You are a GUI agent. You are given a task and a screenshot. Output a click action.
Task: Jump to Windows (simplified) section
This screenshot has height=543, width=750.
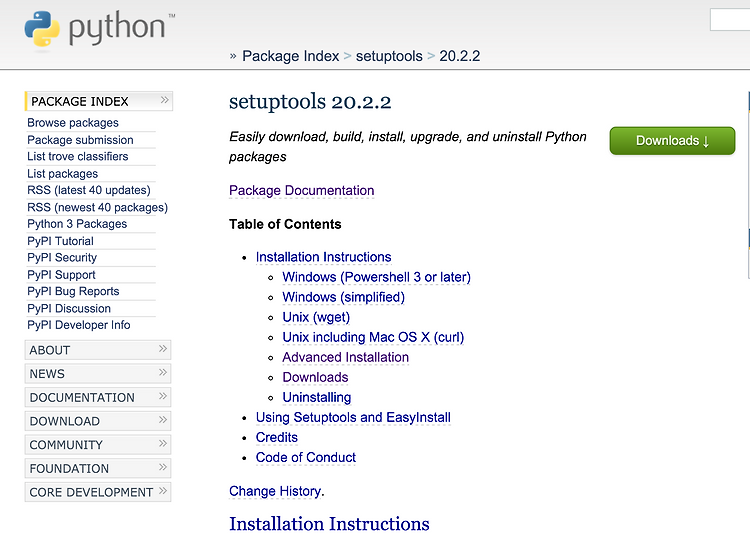[x=343, y=297]
